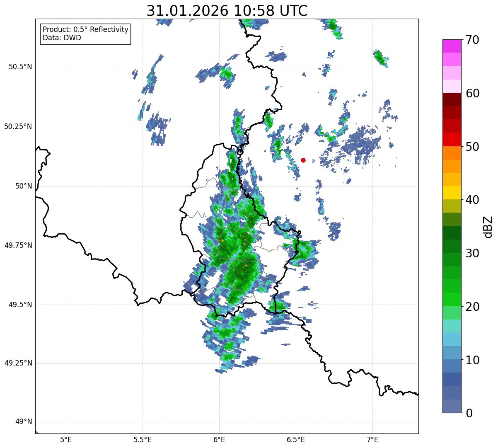Click the 30 tick on the colorbar
Viewport: 498px width, 448px height.
click(472, 253)
